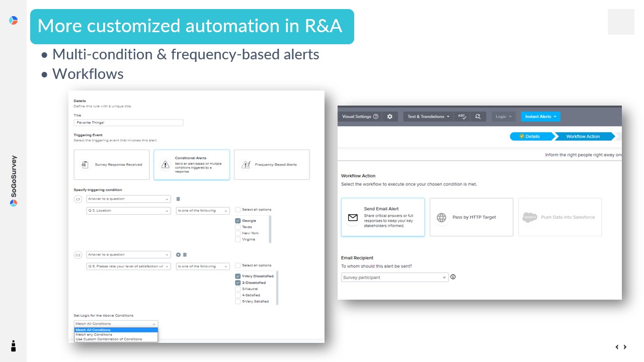Tick the 3-Neutral satisfaction checkbox
This screenshot has width=644, height=362.
(x=238, y=289)
